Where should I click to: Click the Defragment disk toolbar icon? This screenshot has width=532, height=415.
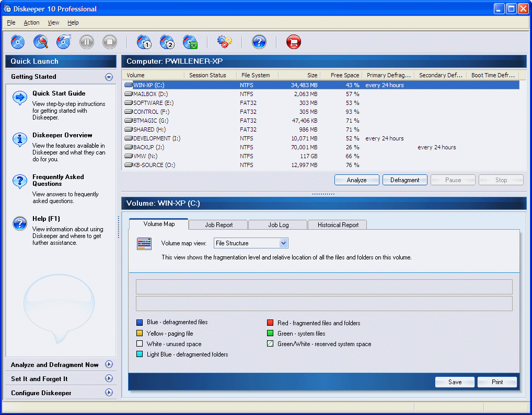click(18, 42)
